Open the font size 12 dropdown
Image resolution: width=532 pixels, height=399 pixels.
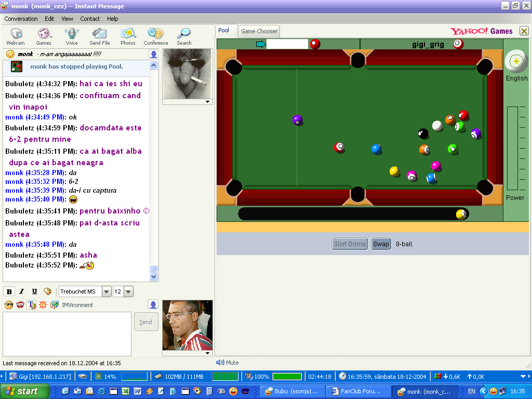pos(128,291)
